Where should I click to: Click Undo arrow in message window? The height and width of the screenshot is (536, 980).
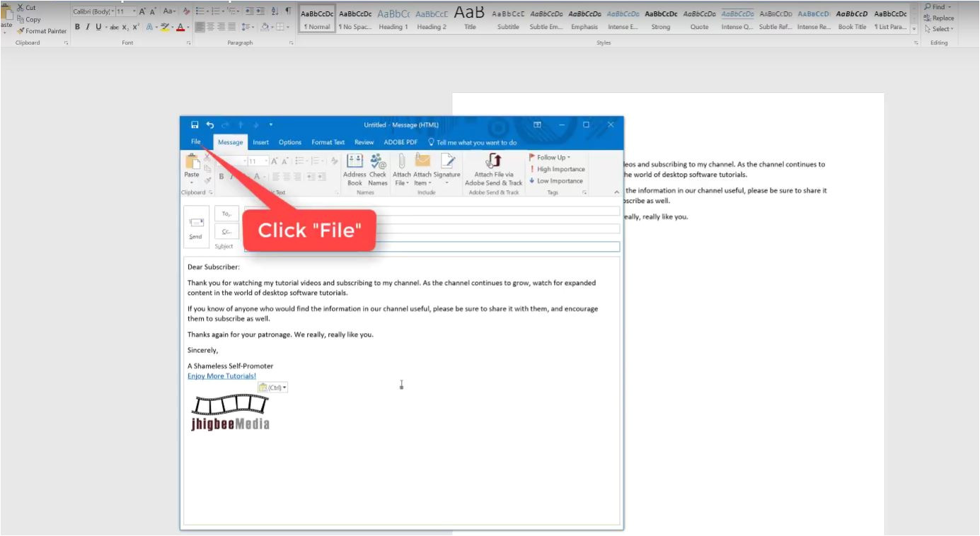point(210,125)
